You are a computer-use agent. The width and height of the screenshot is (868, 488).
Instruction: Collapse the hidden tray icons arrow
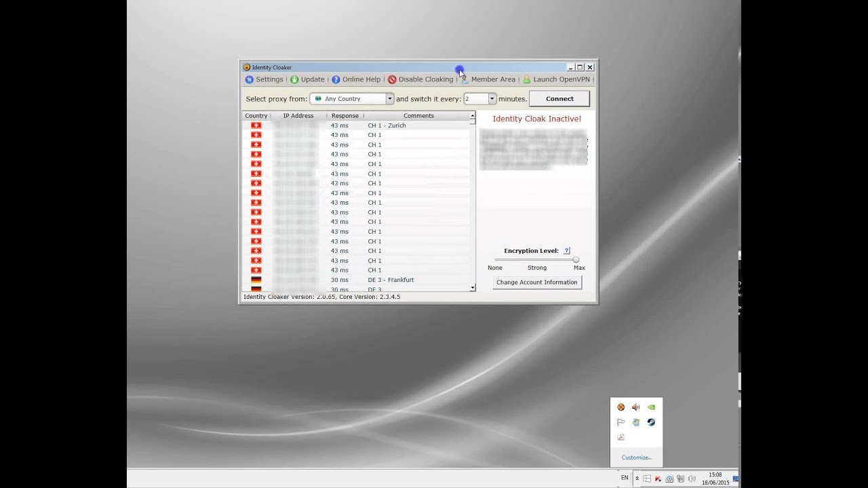pos(637,479)
